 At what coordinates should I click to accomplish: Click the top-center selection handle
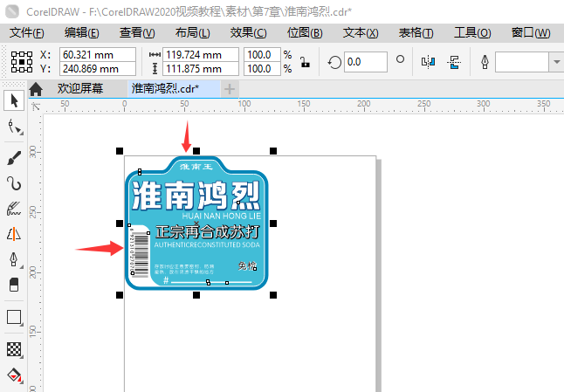196,151
